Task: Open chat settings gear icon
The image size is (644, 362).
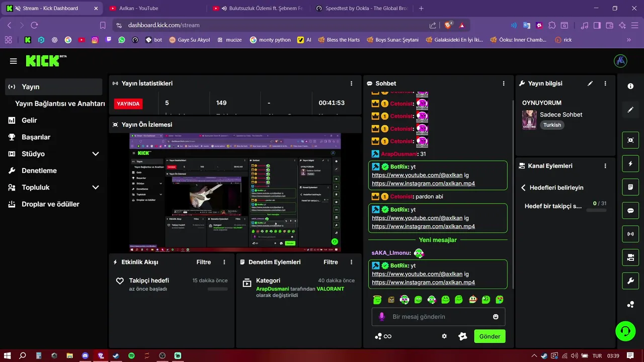Action: pos(444,336)
